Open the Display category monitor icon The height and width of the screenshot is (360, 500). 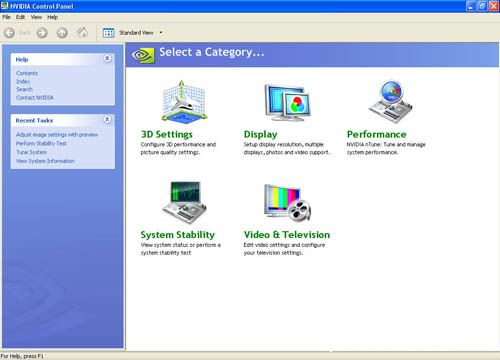pos(287,103)
